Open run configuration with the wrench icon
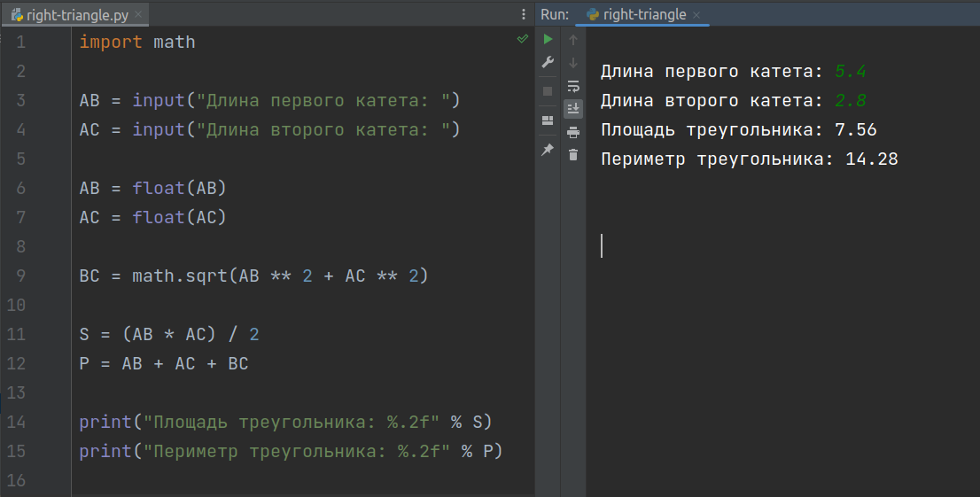Viewport: 980px width, 497px height. pos(548,62)
